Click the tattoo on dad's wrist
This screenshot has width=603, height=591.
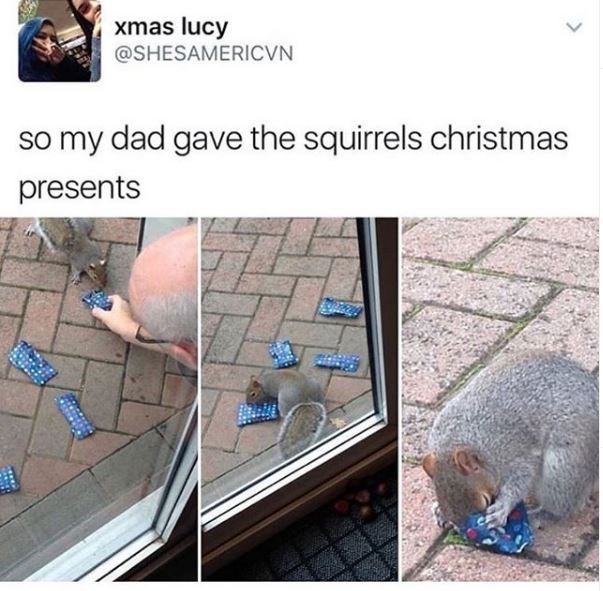pos(144,336)
